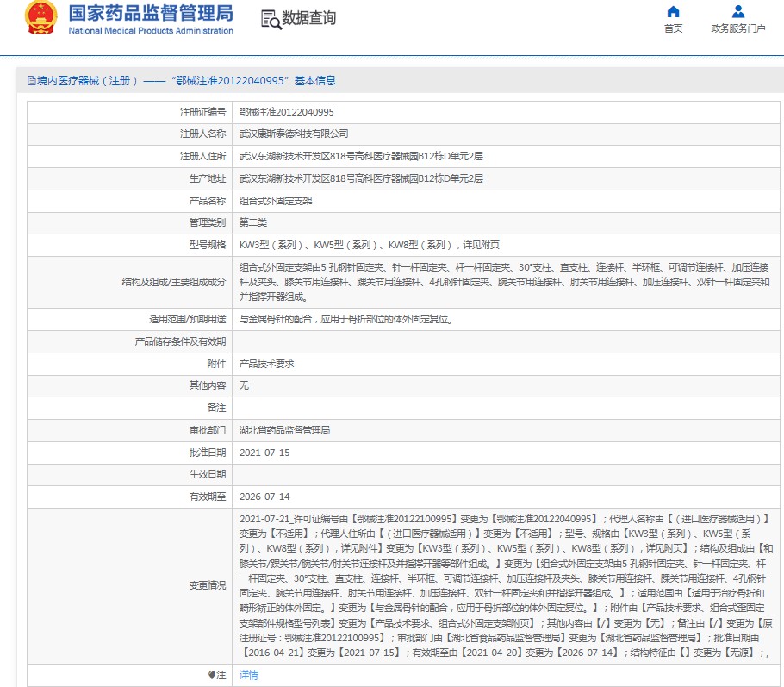Click the 批准日期 row label
The image size is (784, 687).
(208, 453)
